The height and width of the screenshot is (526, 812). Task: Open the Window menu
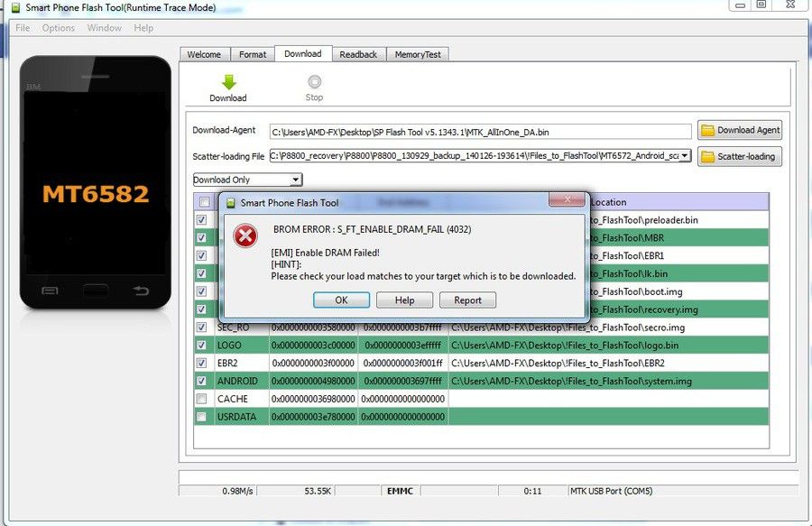coord(104,28)
